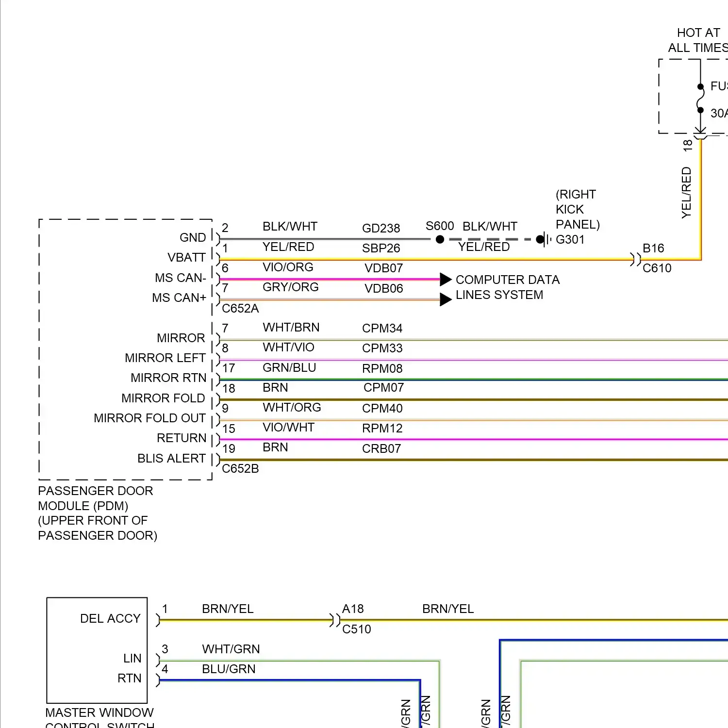Select pin number 15 on C652B

229,429
